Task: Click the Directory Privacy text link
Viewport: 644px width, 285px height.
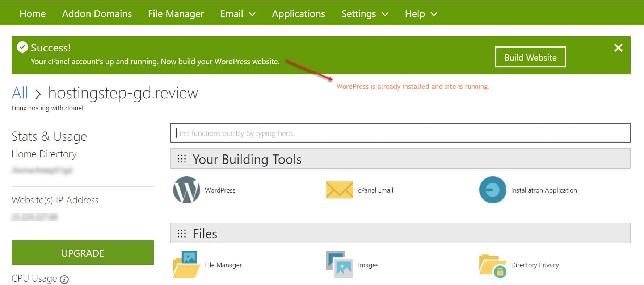Action: pos(535,265)
